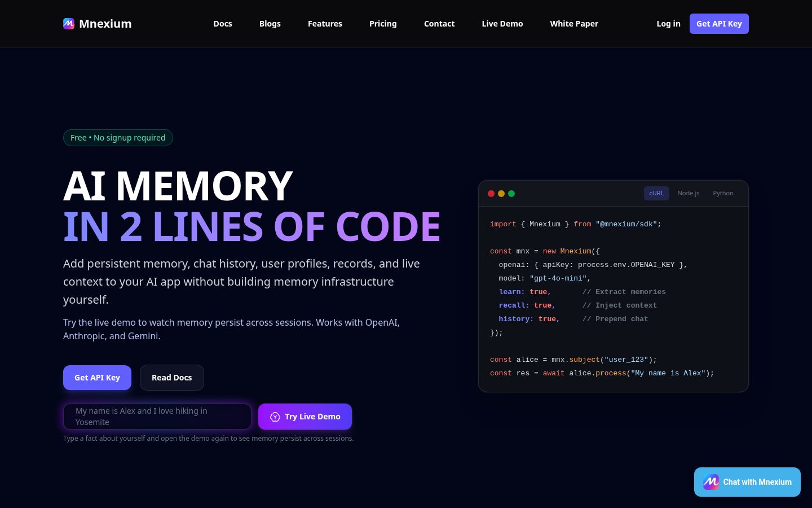This screenshot has height=508, width=812.
Task: Click the yellow dot in code window
Action: (501, 194)
